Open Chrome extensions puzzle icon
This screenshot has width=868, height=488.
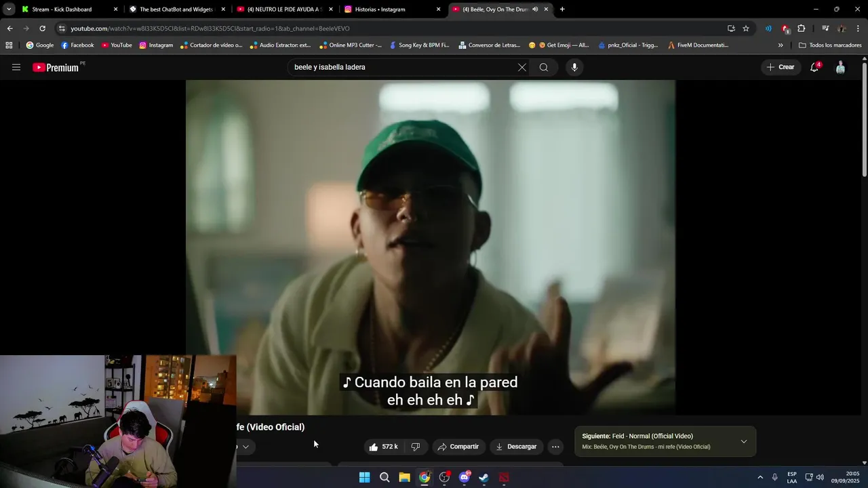[x=802, y=28]
